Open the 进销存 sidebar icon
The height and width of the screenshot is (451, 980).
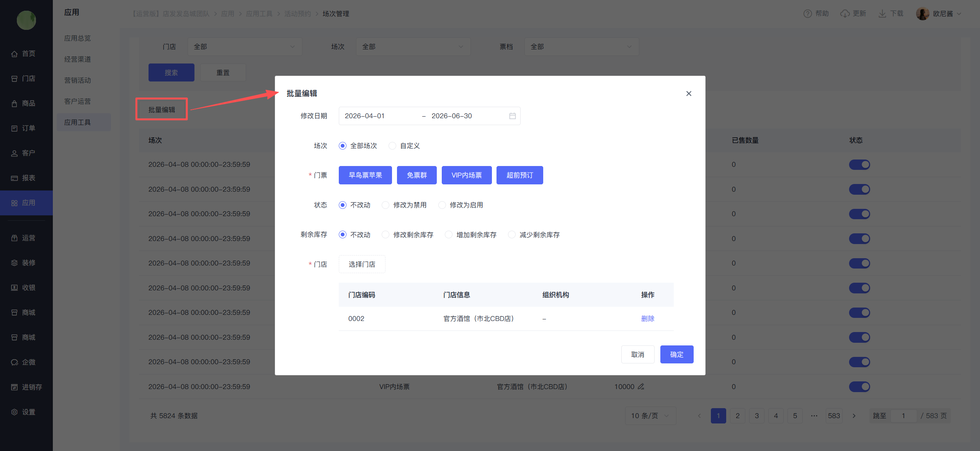[x=14, y=387]
